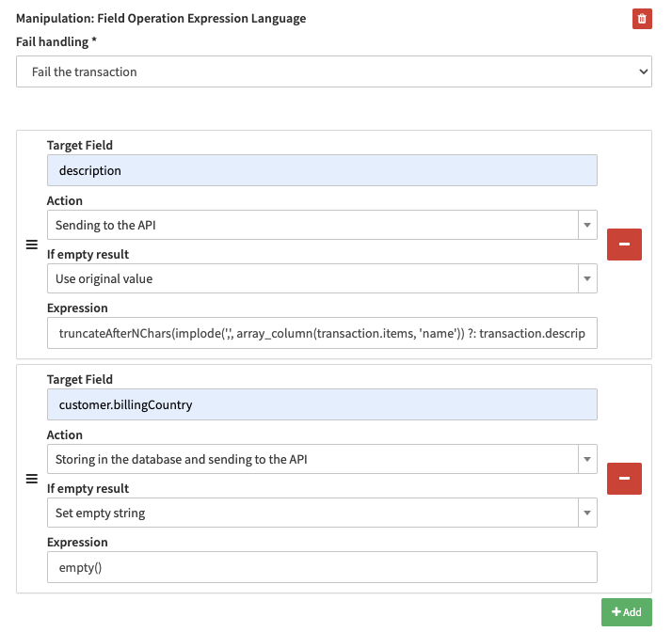Focus the 'customer.billingCountry' Target Field input
672x632 pixels.
(x=321, y=404)
